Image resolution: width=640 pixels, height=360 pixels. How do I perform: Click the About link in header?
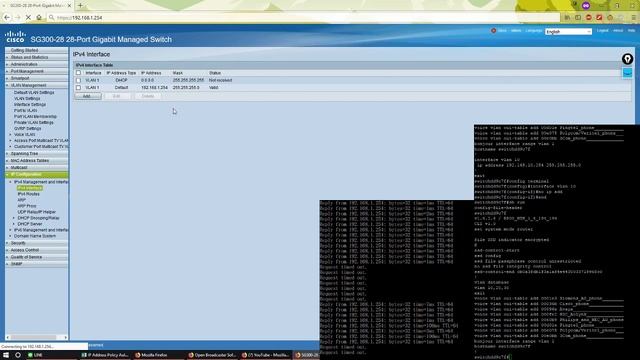coord(618,31)
